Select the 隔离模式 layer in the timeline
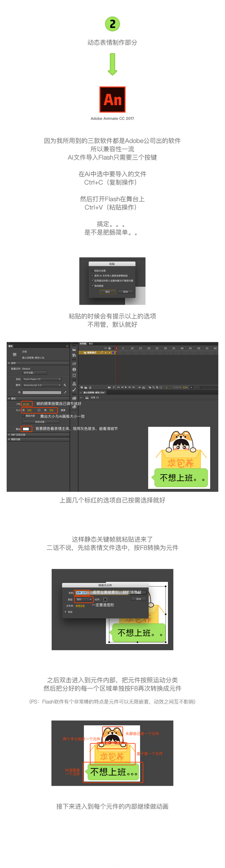Viewport: 225px width, 868px height. click(97, 352)
